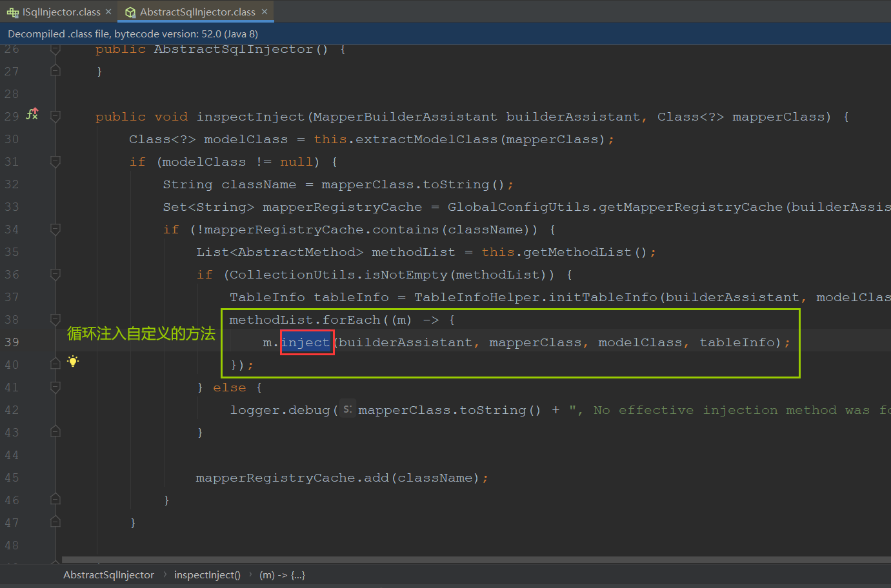Click 'null' keyword on line 31
Viewport: 891px width, 588px height.
point(297,162)
